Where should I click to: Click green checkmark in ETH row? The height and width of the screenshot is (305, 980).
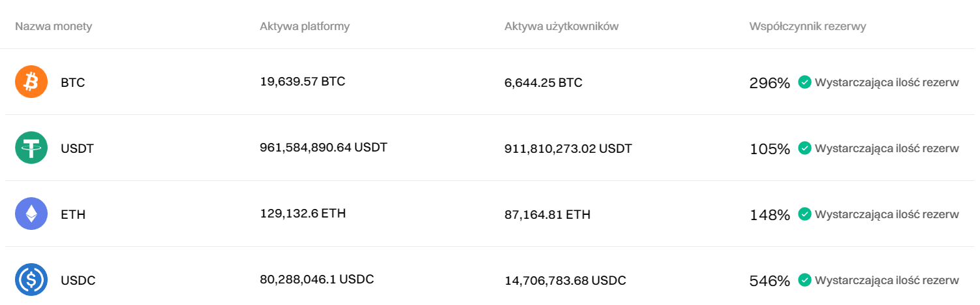pos(805,214)
